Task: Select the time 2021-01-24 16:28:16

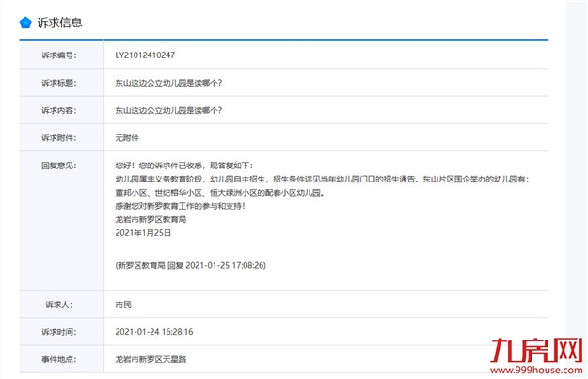Action: point(154,332)
